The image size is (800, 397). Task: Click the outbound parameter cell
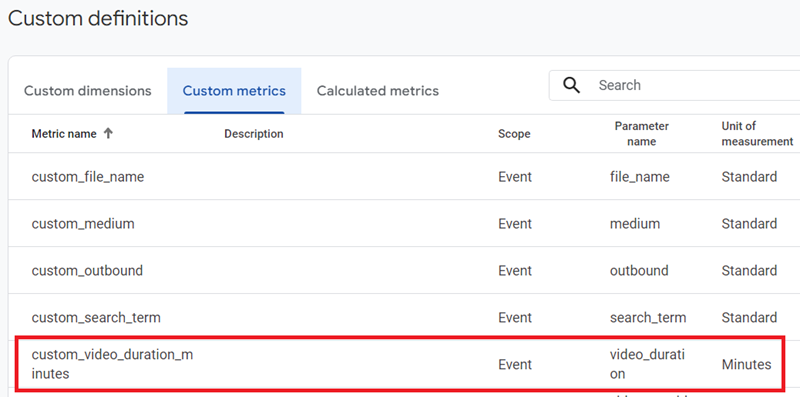pos(639,270)
